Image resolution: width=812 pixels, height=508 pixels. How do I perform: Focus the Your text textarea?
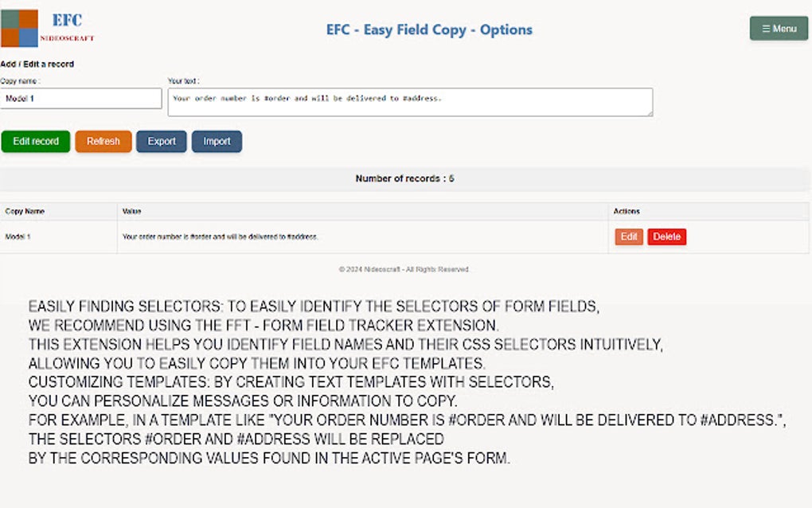point(410,102)
